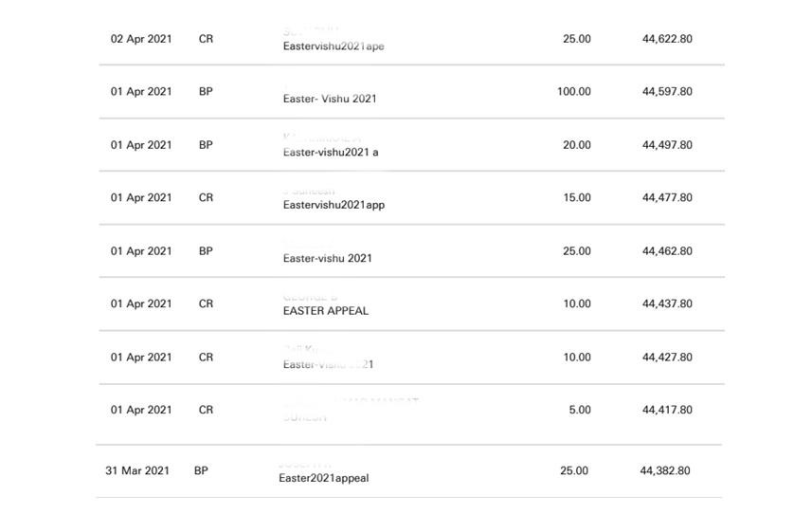This screenshot has height=514, width=812.
Task: Click the balance 44,462.80
Action: point(667,250)
